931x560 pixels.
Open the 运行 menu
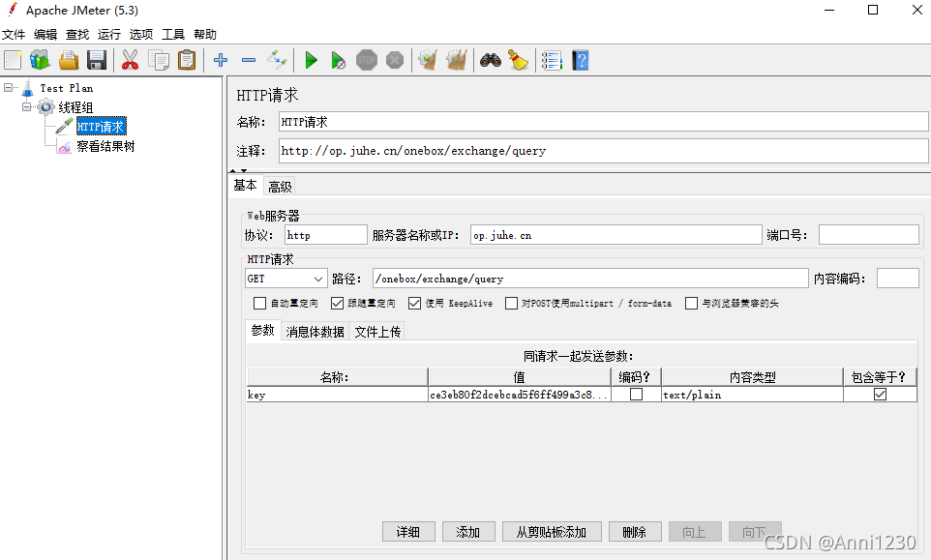(109, 35)
